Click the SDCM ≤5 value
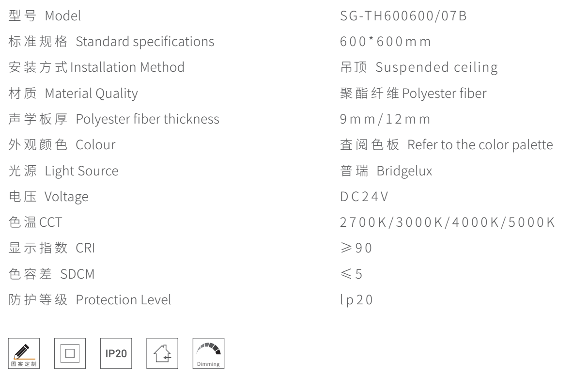This screenshot has width=588, height=377. tap(352, 274)
